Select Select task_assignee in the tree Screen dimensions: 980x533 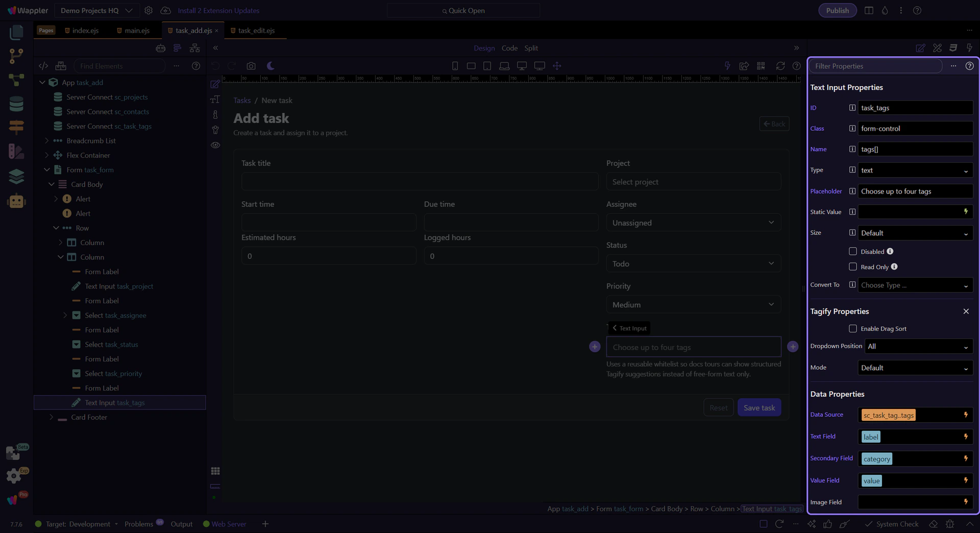tap(115, 316)
